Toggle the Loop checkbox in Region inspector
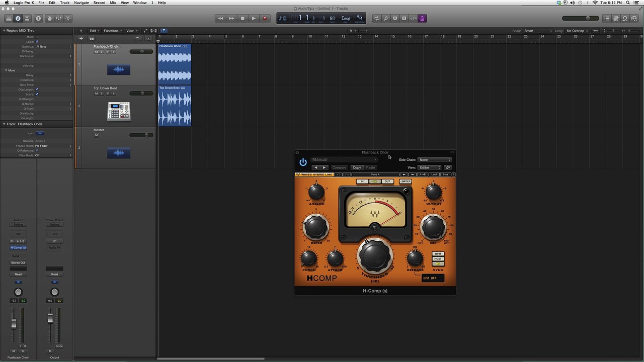Screen dimensions: 644x362 [37, 42]
